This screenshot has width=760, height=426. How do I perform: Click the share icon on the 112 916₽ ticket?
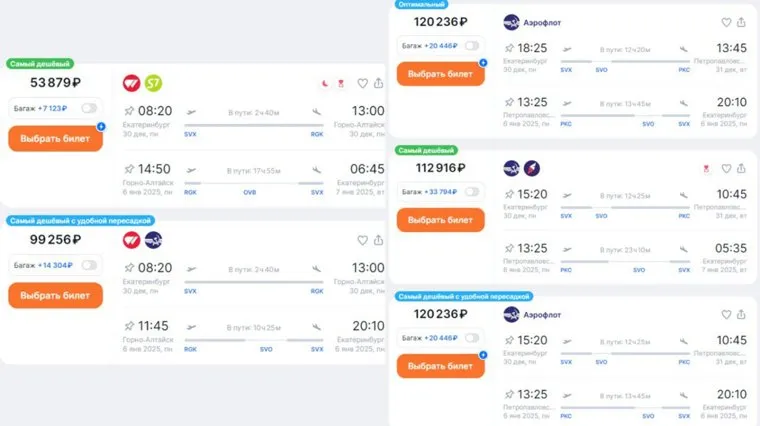tap(741, 168)
